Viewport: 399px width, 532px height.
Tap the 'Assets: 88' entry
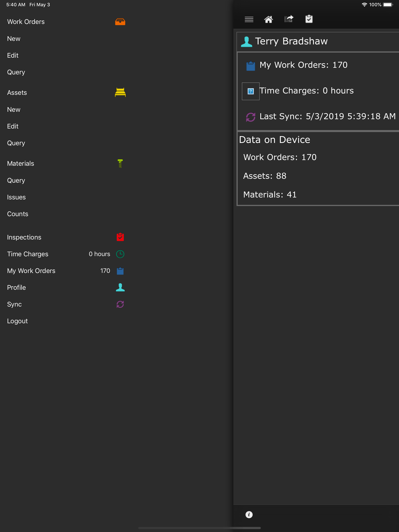[x=265, y=176]
